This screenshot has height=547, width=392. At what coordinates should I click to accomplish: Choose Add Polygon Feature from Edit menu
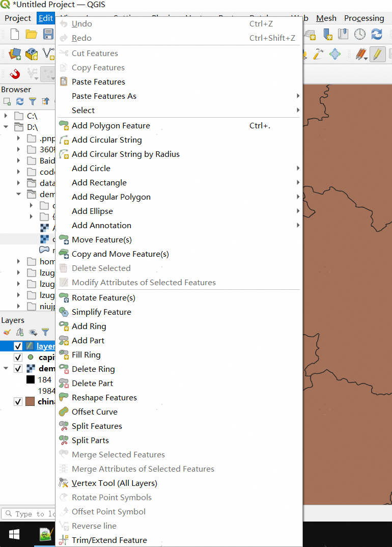pos(111,126)
